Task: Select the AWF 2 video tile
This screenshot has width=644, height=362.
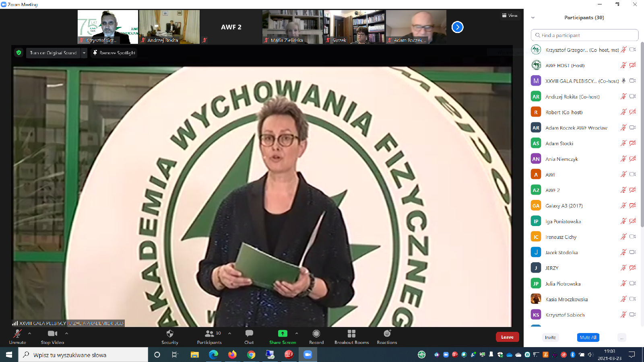Action: click(231, 27)
